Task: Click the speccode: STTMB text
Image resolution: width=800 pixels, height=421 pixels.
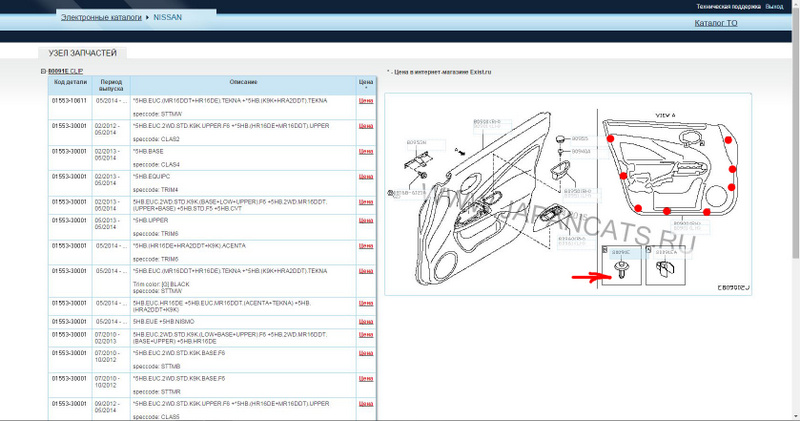Action: coord(157,366)
